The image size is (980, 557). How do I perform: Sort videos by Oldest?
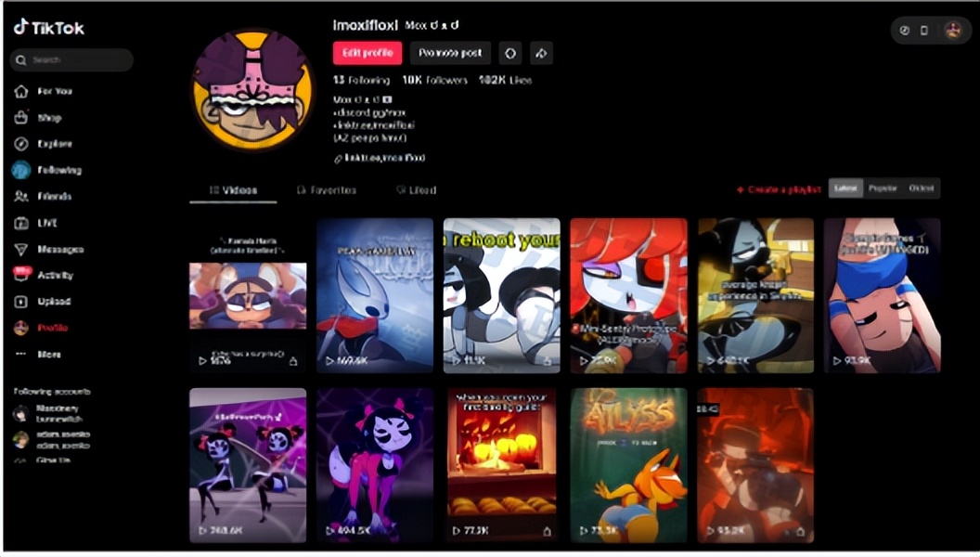(921, 188)
